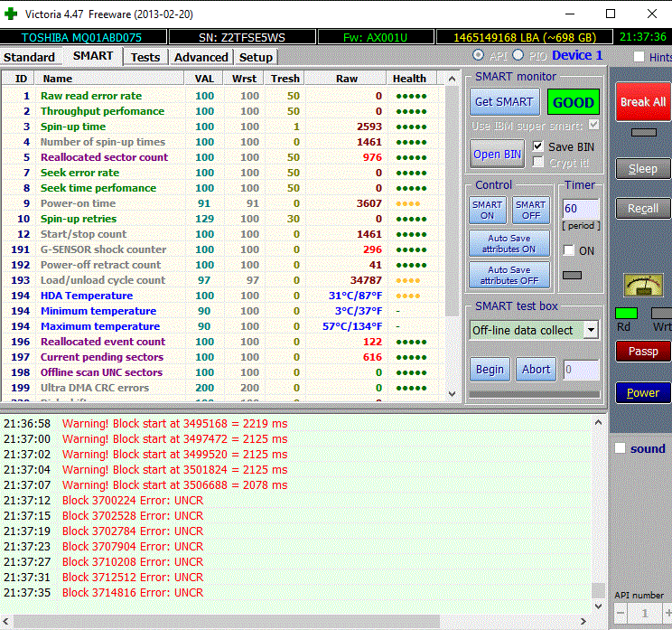Click the Power button
672x630 pixels.
click(x=643, y=392)
